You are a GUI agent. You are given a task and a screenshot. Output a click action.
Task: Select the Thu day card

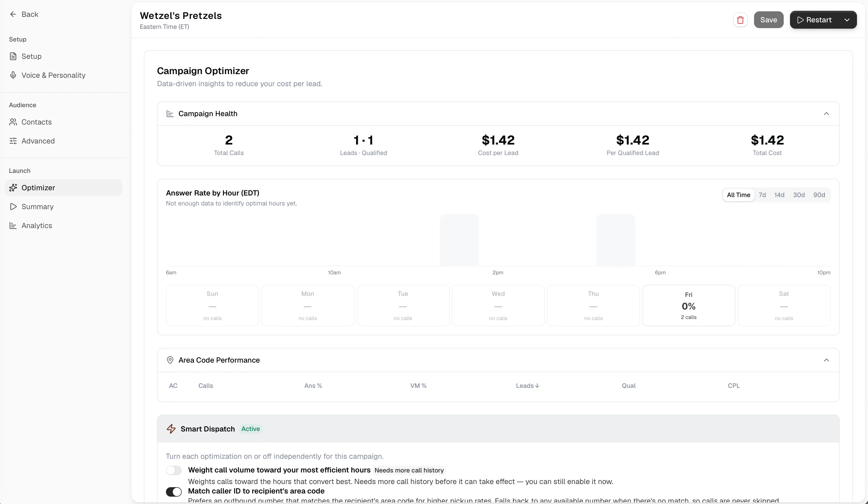click(593, 305)
